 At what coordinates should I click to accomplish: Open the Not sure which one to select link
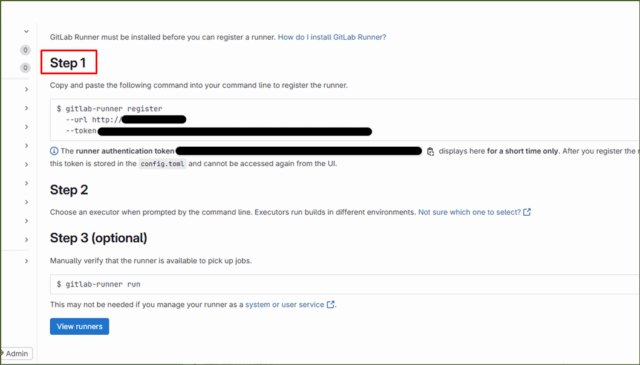474,212
